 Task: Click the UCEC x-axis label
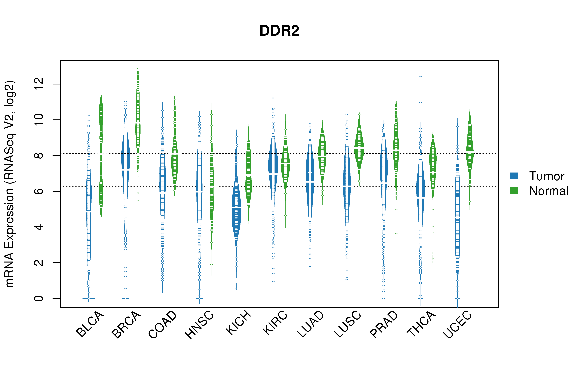click(x=457, y=324)
